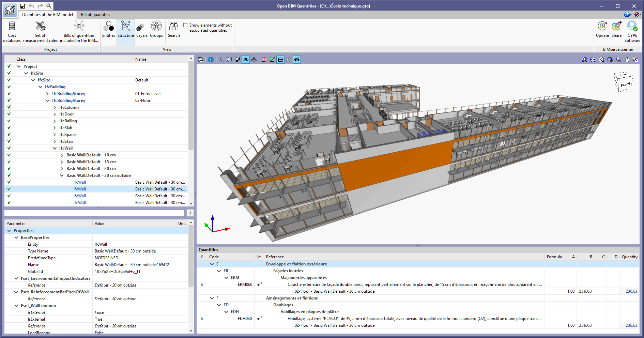Click the plus button beside filter field
Screen dimensions: 644x338
190,213
